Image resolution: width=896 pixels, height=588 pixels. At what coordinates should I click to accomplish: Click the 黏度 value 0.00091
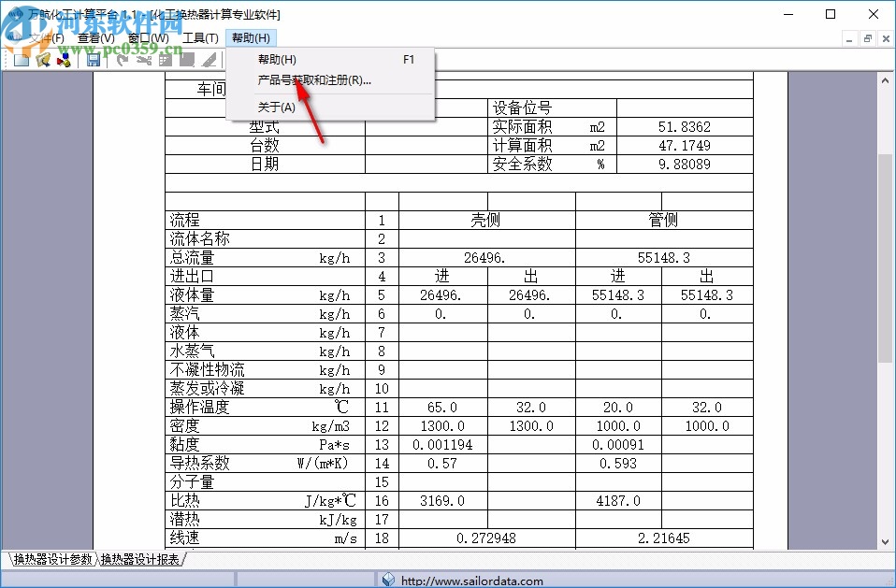pos(618,445)
